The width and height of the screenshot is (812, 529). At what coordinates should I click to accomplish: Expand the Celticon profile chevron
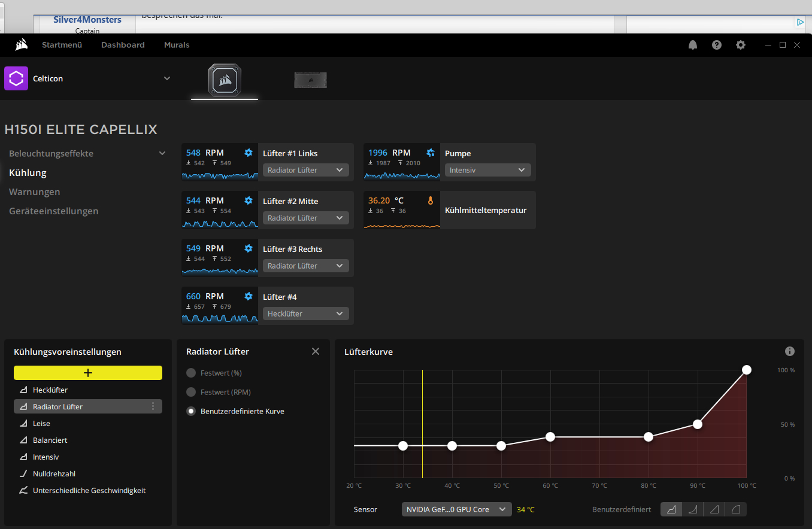click(x=167, y=78)
